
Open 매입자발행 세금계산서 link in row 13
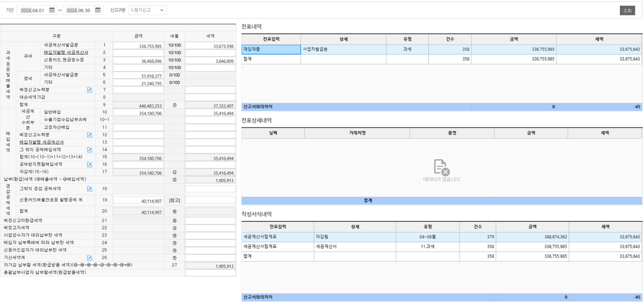[x=41, y=142]
